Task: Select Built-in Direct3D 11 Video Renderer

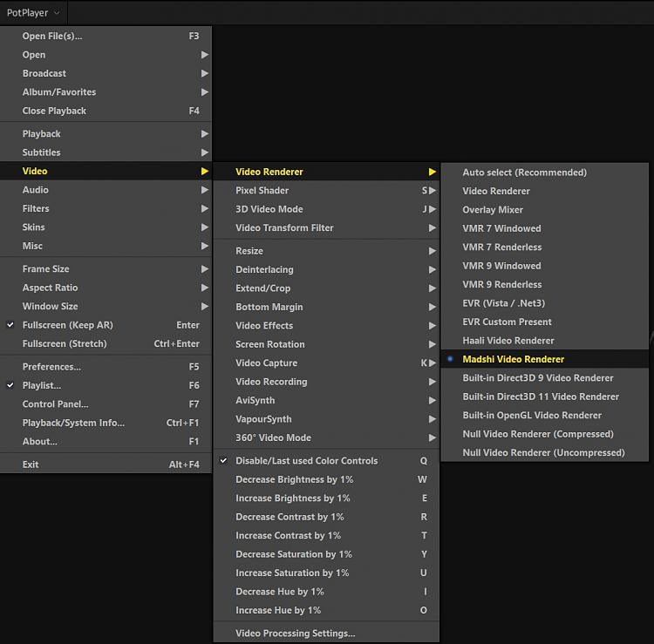Action: (x=545, y=397)
